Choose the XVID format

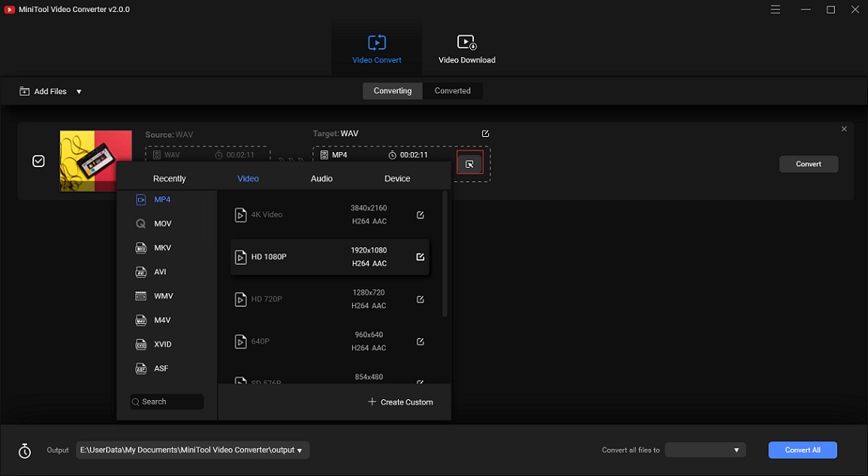pyautogui.click(x=163, y=344)
